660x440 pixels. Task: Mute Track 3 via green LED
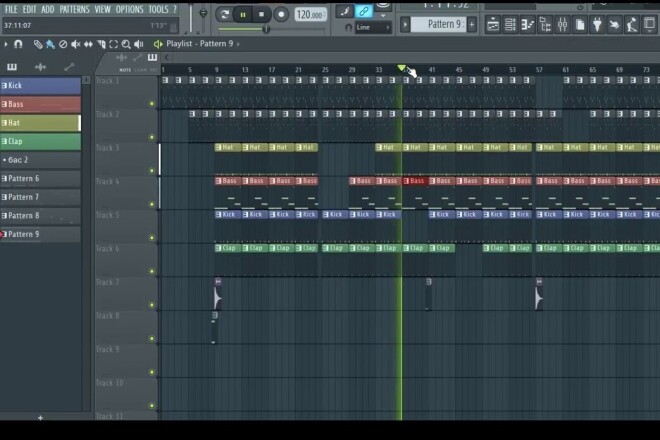point(152,171)
